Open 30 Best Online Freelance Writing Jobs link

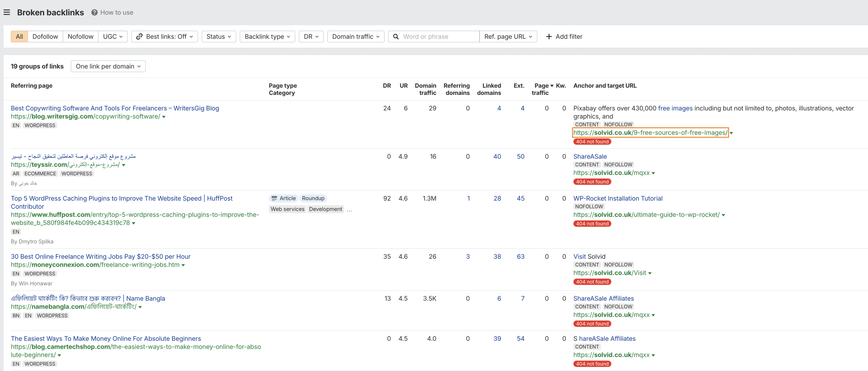click(100, 257)
